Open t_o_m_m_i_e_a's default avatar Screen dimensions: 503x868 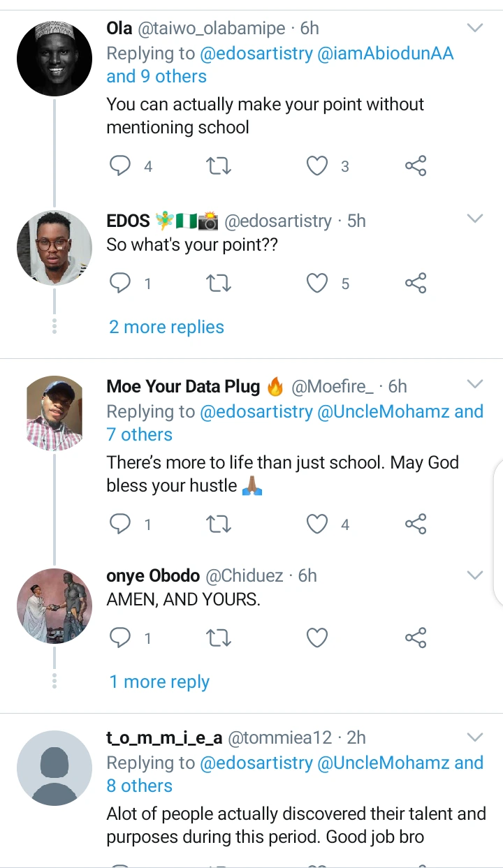click(54, 768)
